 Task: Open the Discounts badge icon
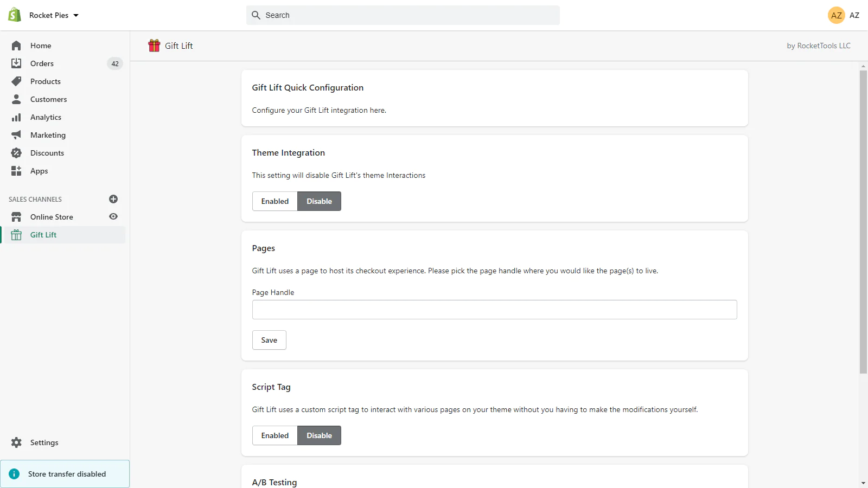pos(16,153)
